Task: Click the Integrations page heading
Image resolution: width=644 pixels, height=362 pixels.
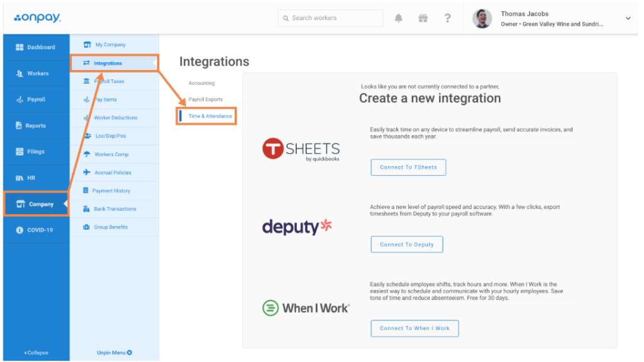Action: pos(214,62)
